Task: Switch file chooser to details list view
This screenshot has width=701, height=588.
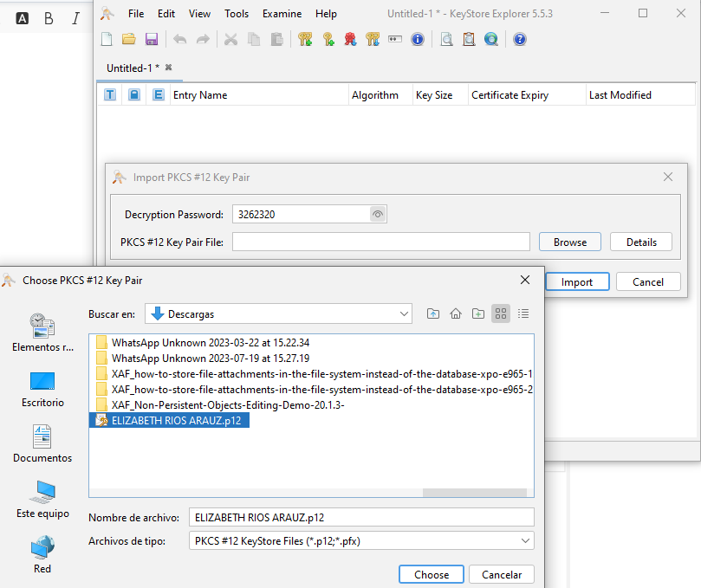Action: tap(523, 313)
